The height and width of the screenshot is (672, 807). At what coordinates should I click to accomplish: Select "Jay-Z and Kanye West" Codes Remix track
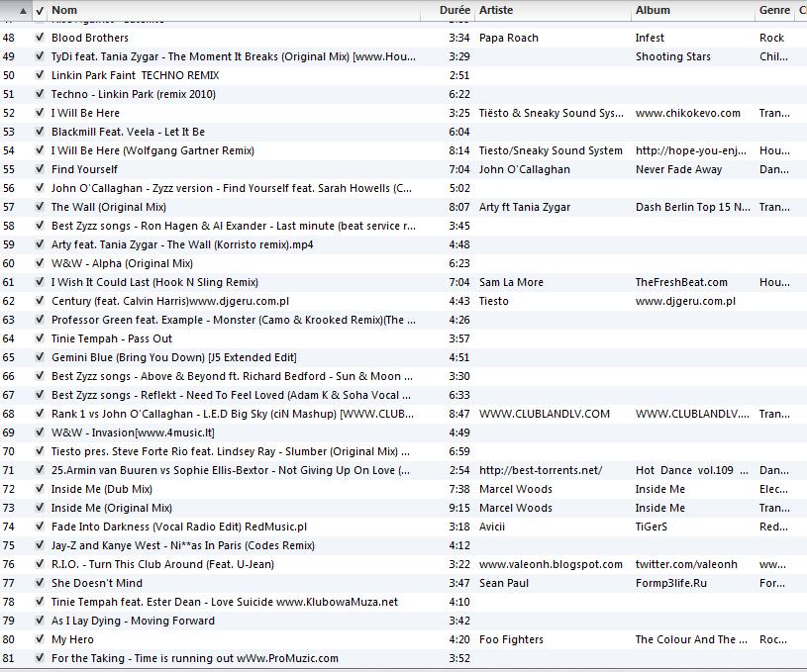click(183, 545)
